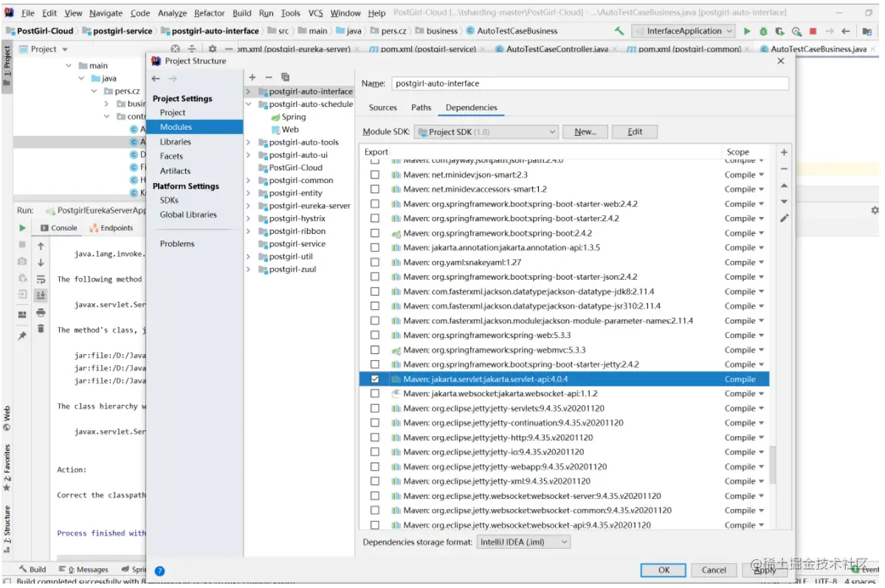Select the postgirl-eureka-server module
885x588 pixels.
point(309,206)
